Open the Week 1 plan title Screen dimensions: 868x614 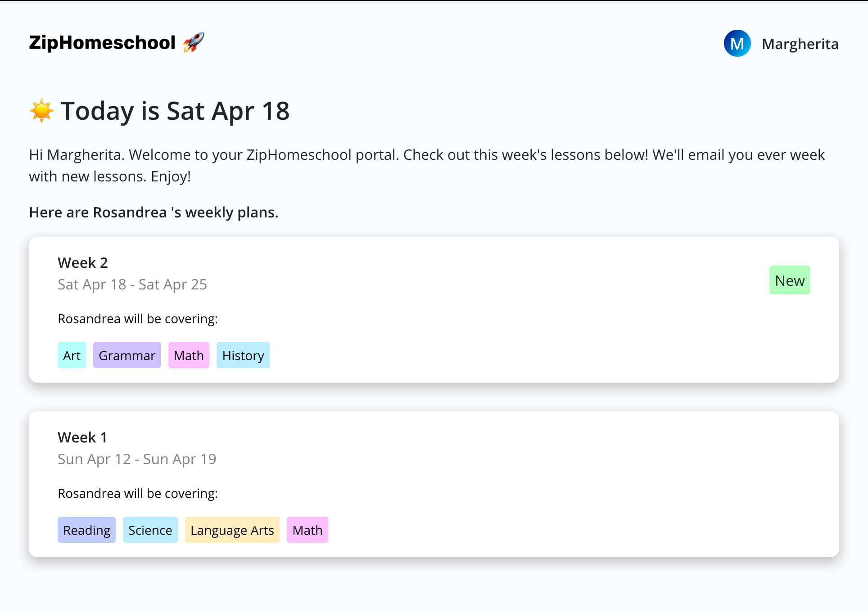click(x=82, y=437)
